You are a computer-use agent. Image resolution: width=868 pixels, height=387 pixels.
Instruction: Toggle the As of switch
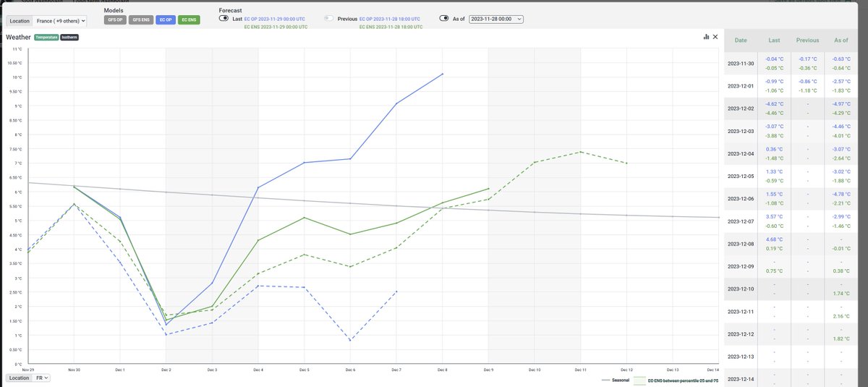click(x=445, y=19)
